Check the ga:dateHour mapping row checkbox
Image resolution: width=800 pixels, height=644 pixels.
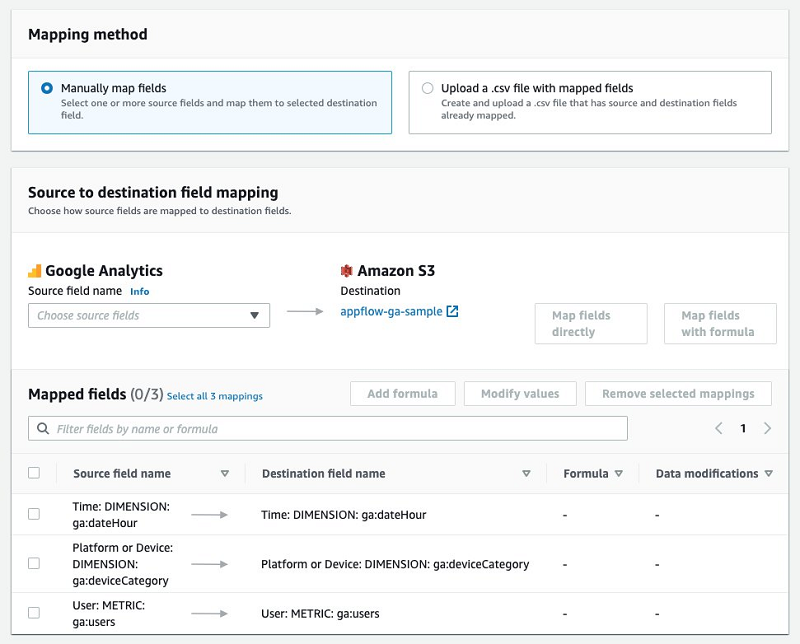pos(34,514)
